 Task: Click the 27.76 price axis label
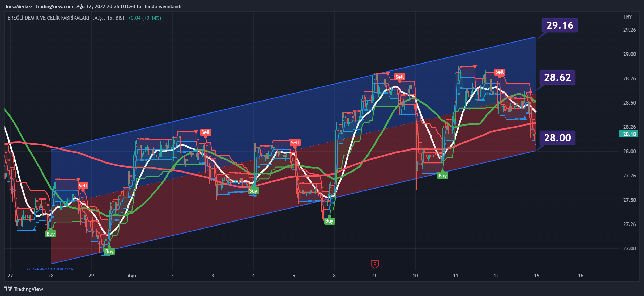click(630, 176)
